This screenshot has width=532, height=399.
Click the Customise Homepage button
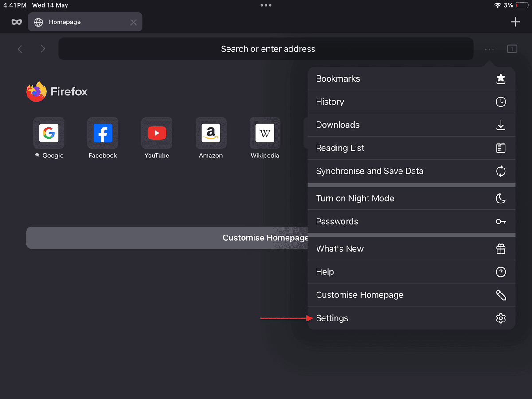167,238
